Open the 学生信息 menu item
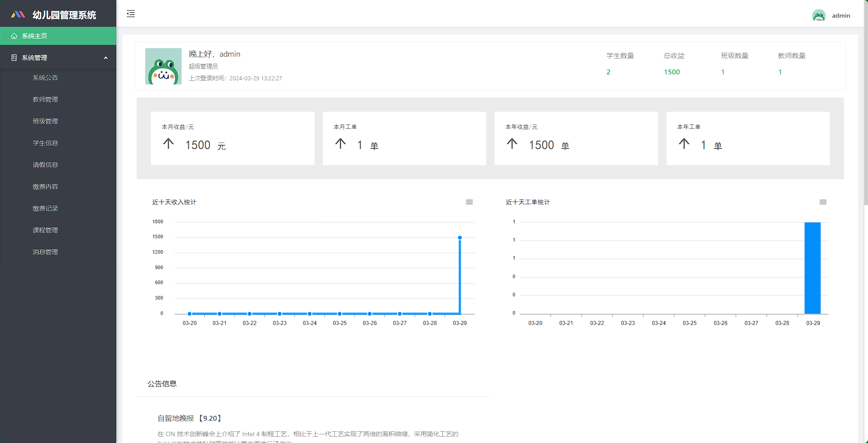This screenshot has height=443, width=868. tap(45, 143)
